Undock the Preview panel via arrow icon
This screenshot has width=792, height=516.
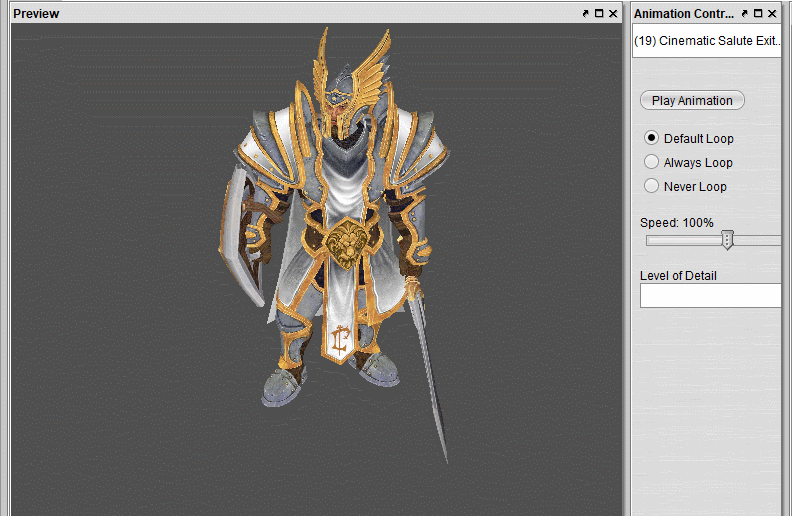pos(585,14)
